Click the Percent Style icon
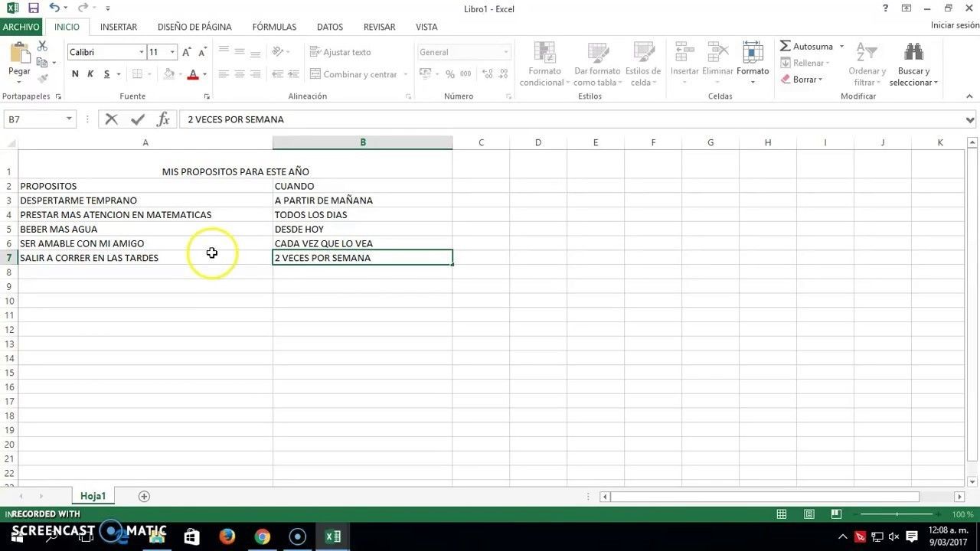 point(450,74)
